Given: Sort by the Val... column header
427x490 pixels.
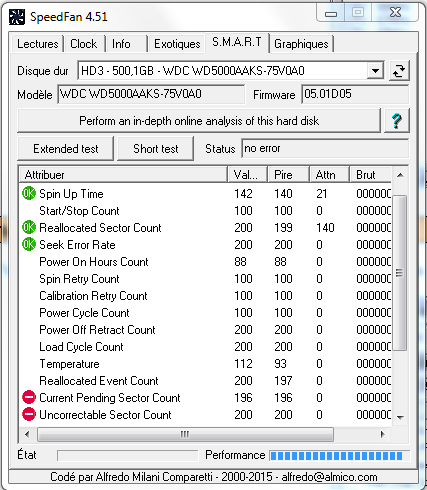Looking at the screenshot, I should tap(248, 175).
